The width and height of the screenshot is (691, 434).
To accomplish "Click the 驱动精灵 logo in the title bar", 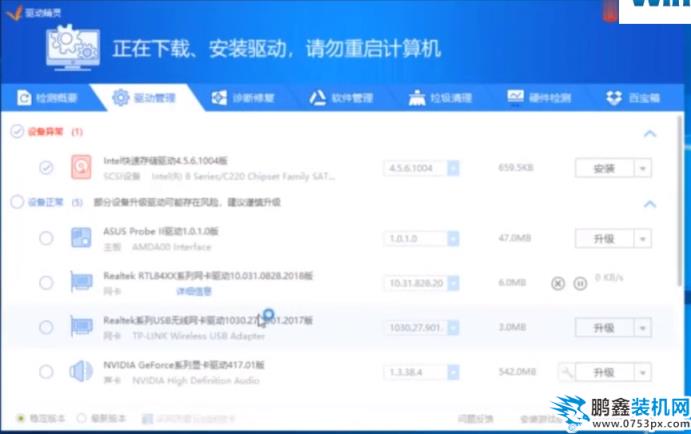I will [x=33, y=12].
